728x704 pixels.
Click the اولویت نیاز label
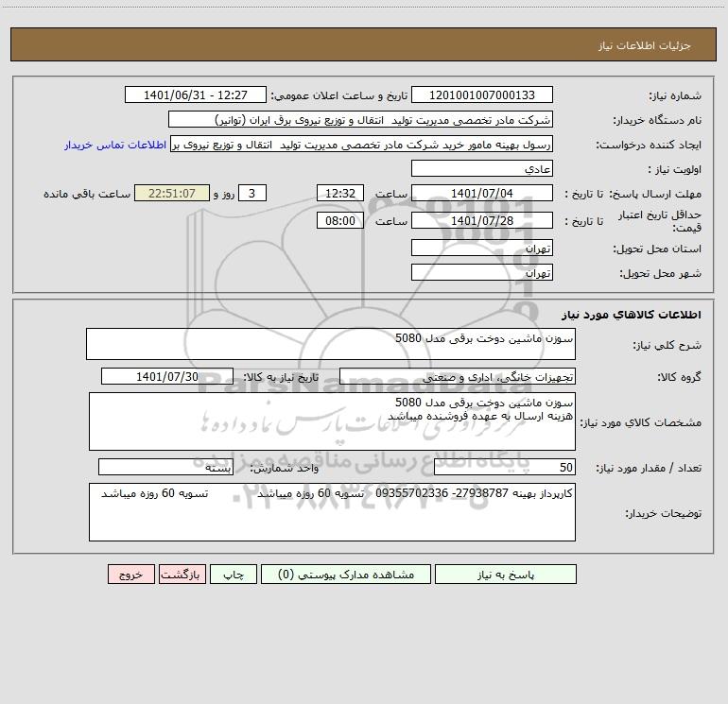pos(675,169)
